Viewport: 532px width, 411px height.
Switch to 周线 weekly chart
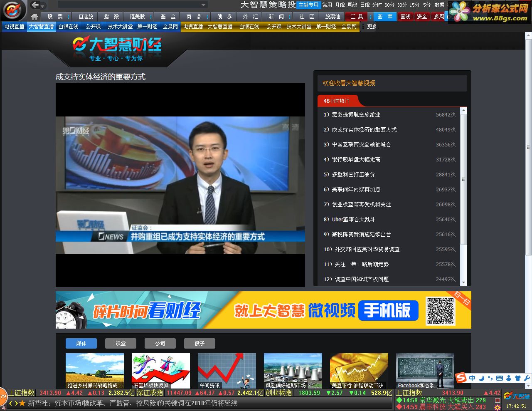tap(352, 5)
